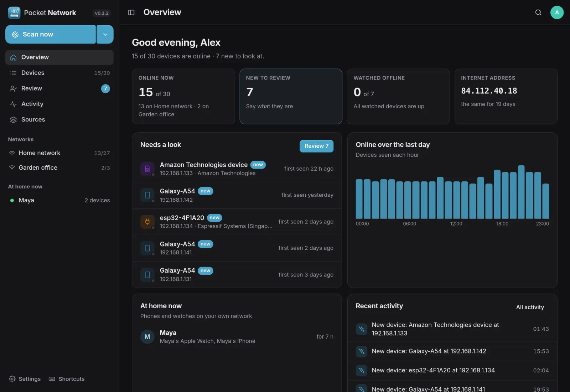The width and height of the screenshot is (570, 392).
Task: Open Settings in the sidebar footer
Action: [x=25, y=379]
